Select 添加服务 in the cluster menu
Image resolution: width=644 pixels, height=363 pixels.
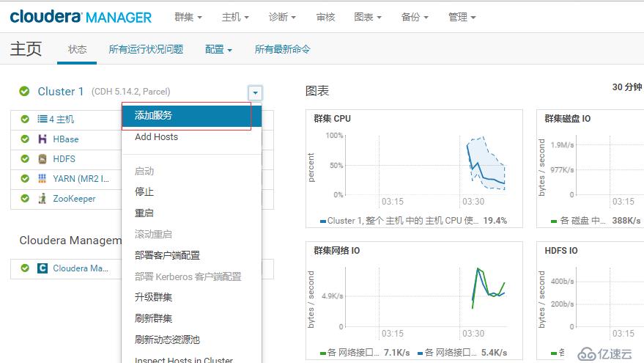point(191,116)
